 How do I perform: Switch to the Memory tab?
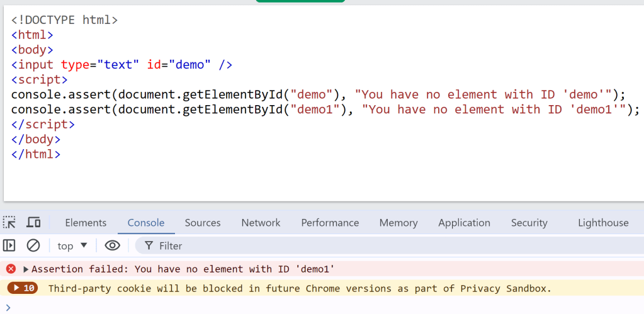pos(398,223)
